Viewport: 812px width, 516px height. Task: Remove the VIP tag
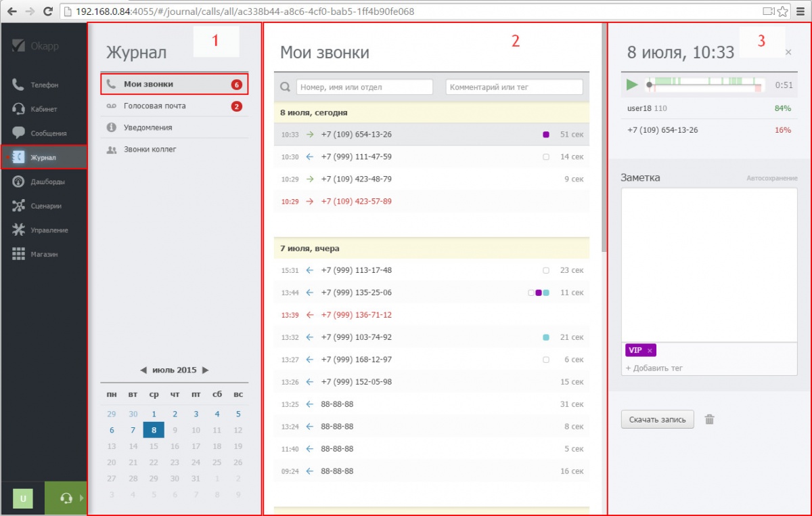(650, 350)
